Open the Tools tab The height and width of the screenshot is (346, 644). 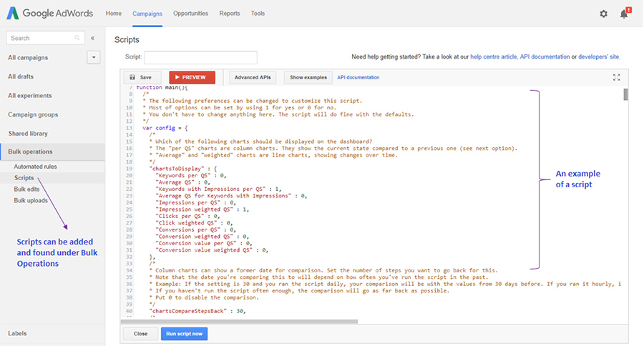coord(258,14)
